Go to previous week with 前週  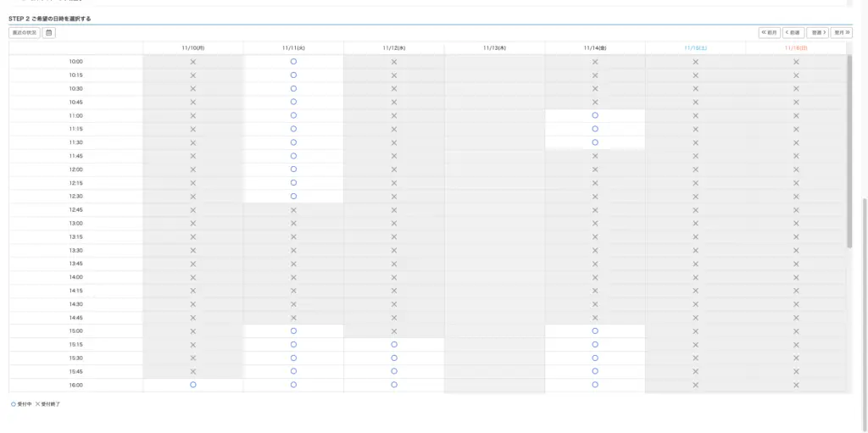click(793, 32)
